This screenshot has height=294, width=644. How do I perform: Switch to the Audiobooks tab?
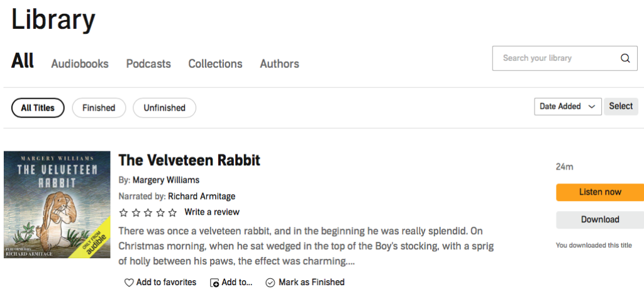click(x=80, y=64)
